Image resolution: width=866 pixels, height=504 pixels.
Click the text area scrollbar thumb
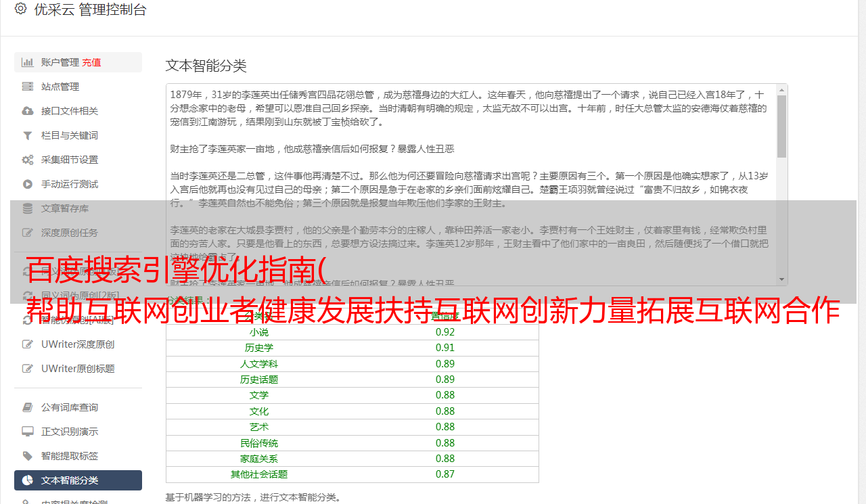click(782, 126)
